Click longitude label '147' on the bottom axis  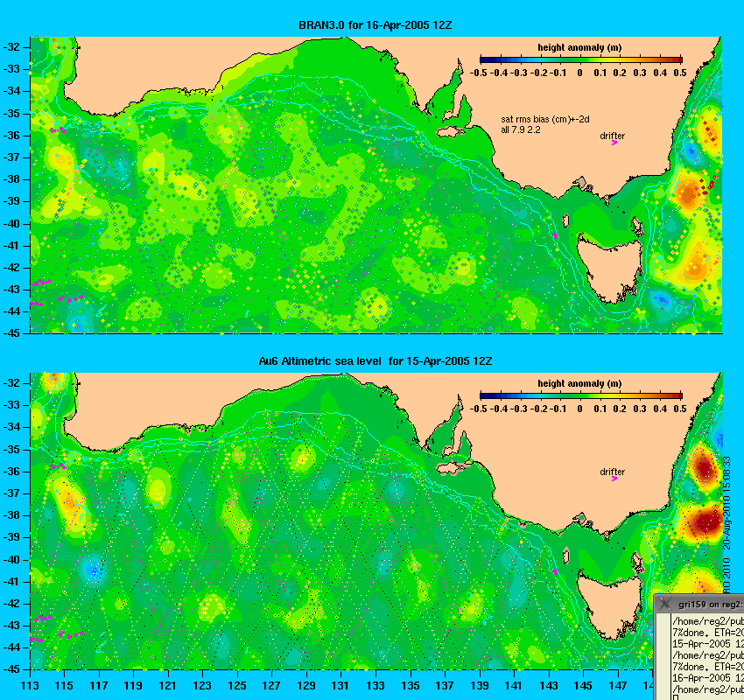tap(617, 686)
